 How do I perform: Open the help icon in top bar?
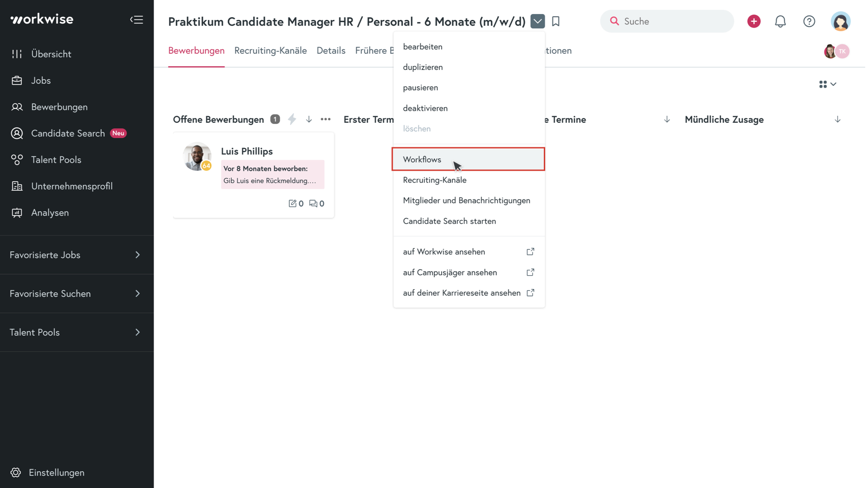(x=809, y=21)
